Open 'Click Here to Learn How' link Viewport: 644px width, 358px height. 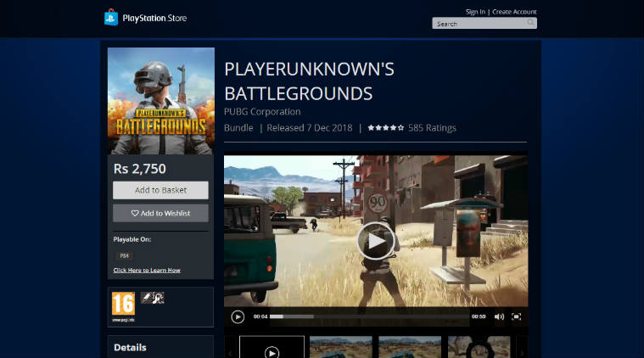point(147,270)
